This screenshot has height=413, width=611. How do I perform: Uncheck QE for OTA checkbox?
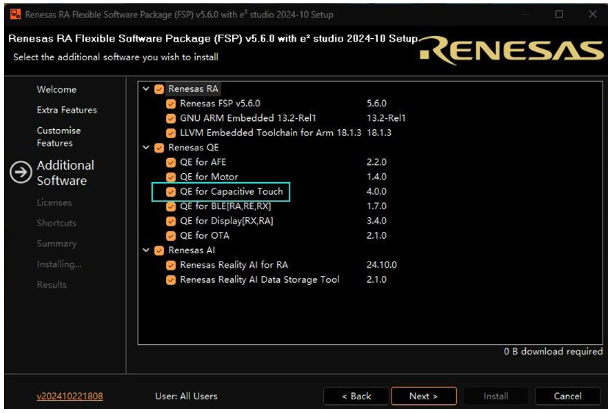coord(171,236)
